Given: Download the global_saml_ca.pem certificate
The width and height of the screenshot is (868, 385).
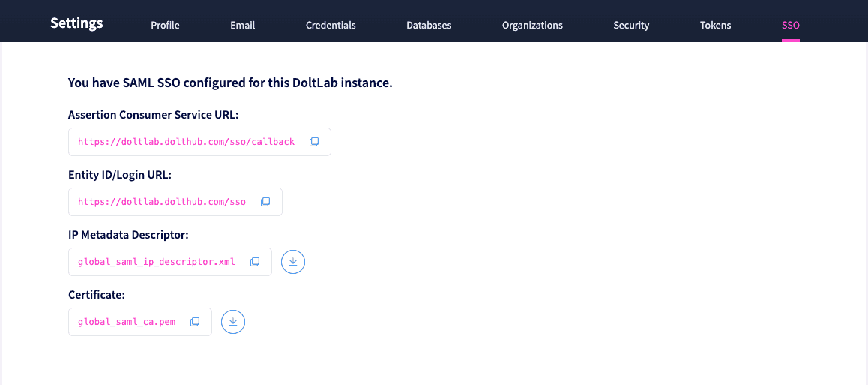Looking at the screenshot, I should (x=233, y=322).
